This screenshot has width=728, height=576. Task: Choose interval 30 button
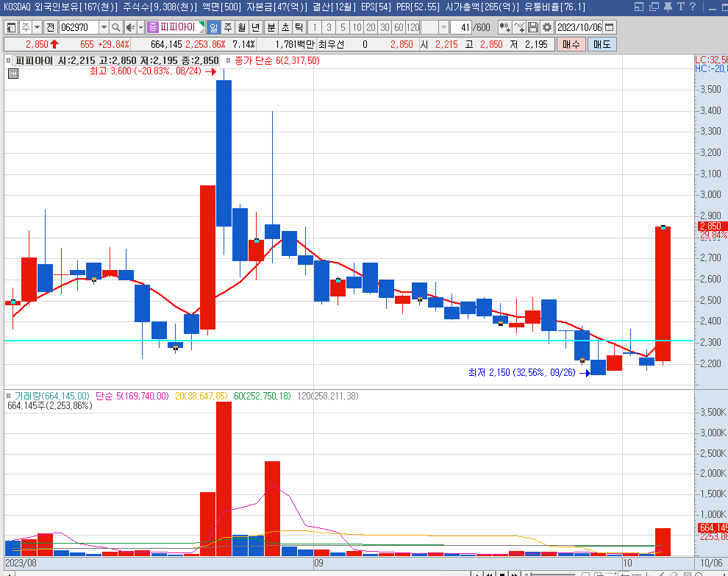385,27
